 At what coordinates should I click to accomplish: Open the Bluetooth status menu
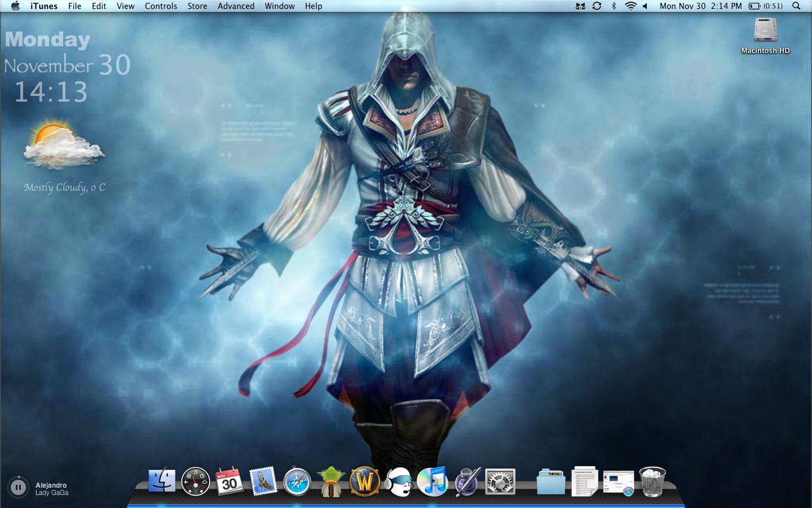coord(614,6)
